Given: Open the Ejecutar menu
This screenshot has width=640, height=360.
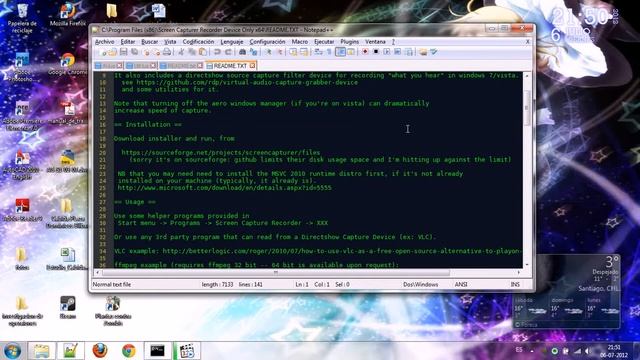Looking at the screenshot, I should [x=324, y=42].
